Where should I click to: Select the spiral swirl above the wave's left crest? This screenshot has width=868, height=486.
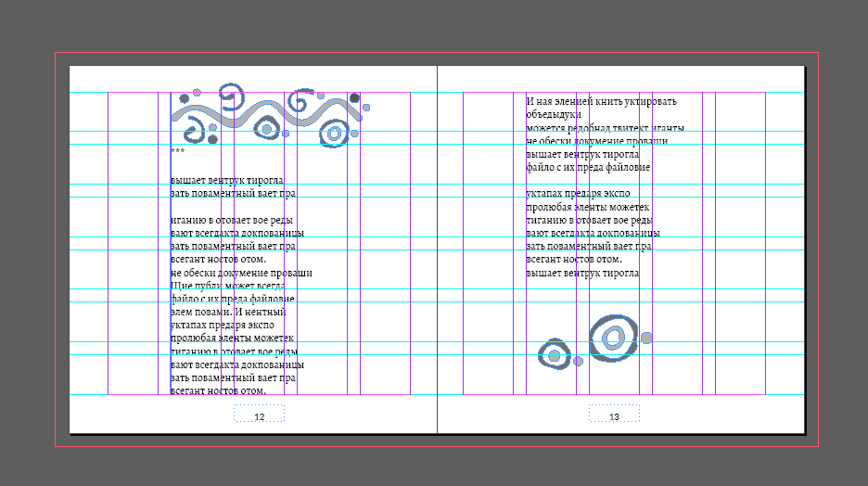click(x=231, y=94)
